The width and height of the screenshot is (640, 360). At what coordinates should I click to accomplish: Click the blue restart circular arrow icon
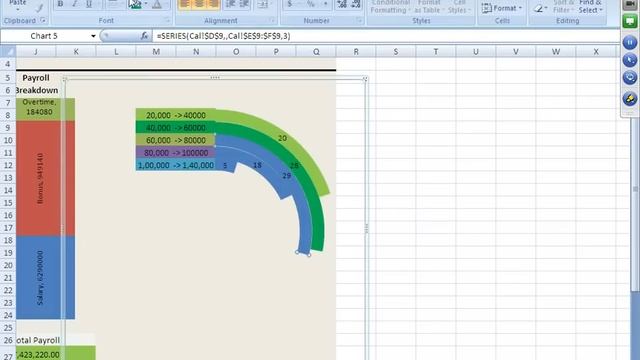pos(630,78)
